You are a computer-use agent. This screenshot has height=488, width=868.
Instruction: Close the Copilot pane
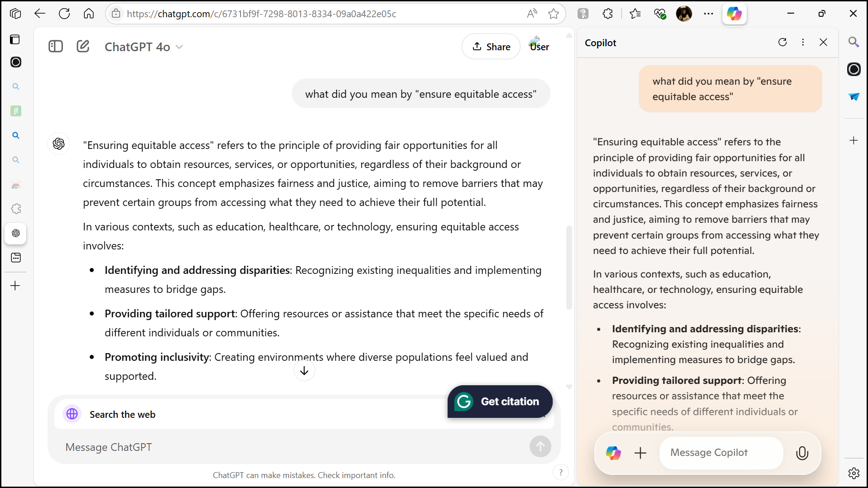click(x=824, y=43)
